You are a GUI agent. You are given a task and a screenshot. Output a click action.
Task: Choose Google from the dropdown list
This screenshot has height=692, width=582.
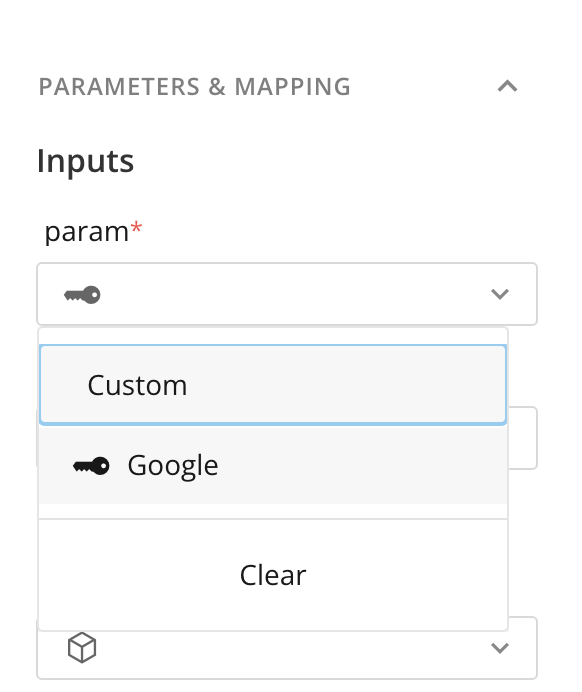(273, 465)
